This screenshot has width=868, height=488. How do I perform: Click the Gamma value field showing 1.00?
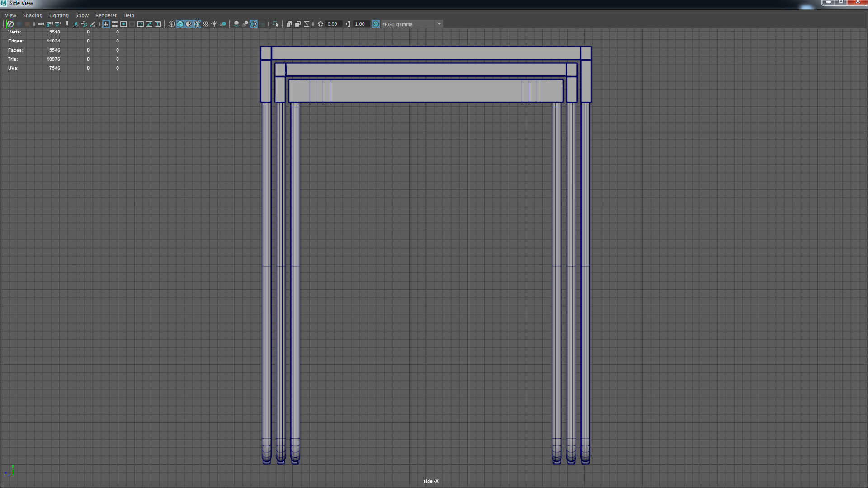coord(360,24)
